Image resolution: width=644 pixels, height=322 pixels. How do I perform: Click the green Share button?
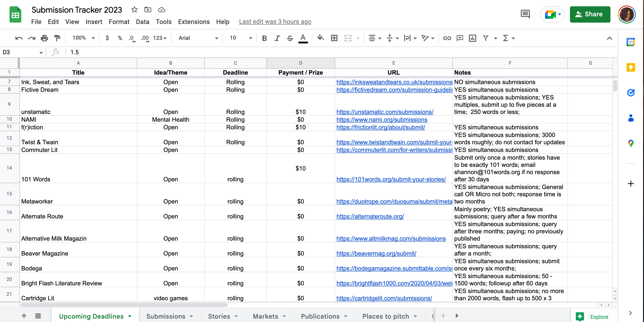[x=590, y=14]
